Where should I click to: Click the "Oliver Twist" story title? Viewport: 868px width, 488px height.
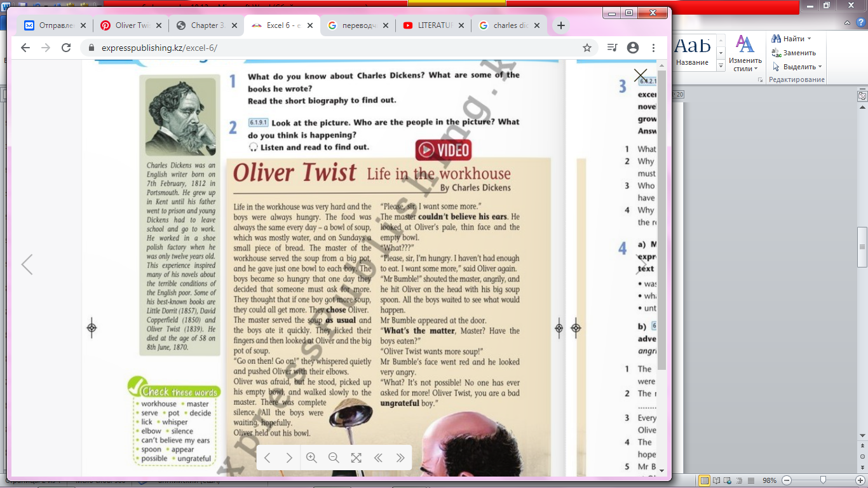tap(295, 172)
